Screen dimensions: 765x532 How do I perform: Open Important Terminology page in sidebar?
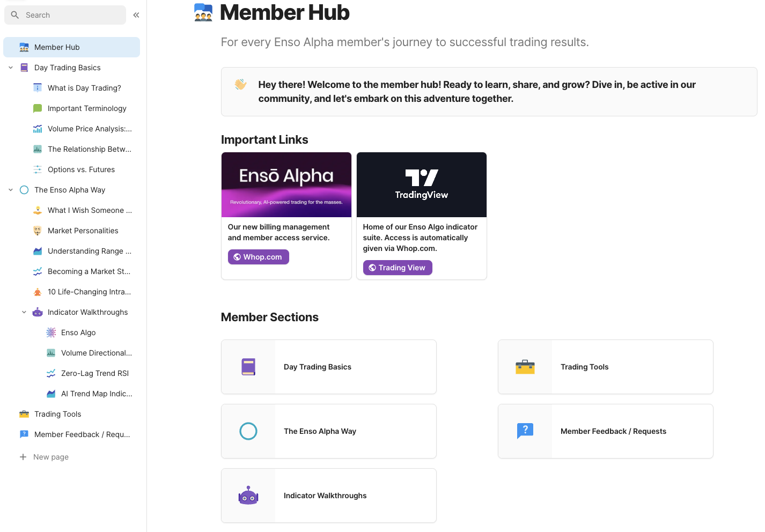pos(87,108)
